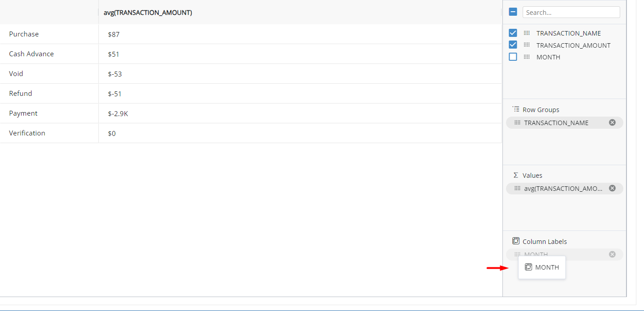Click the Column Labels section icon
644x311 pixels.
tap(516, 241)
